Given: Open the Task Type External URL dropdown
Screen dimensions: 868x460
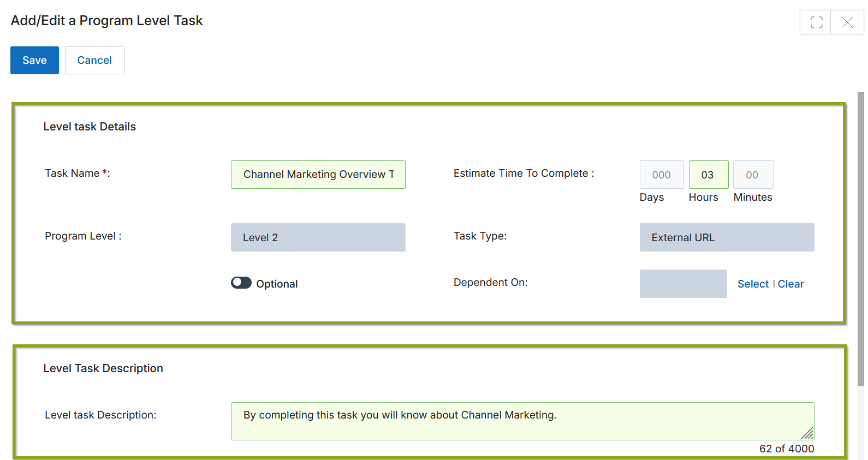Looking at the screenshot, I should tap(727, 237).
